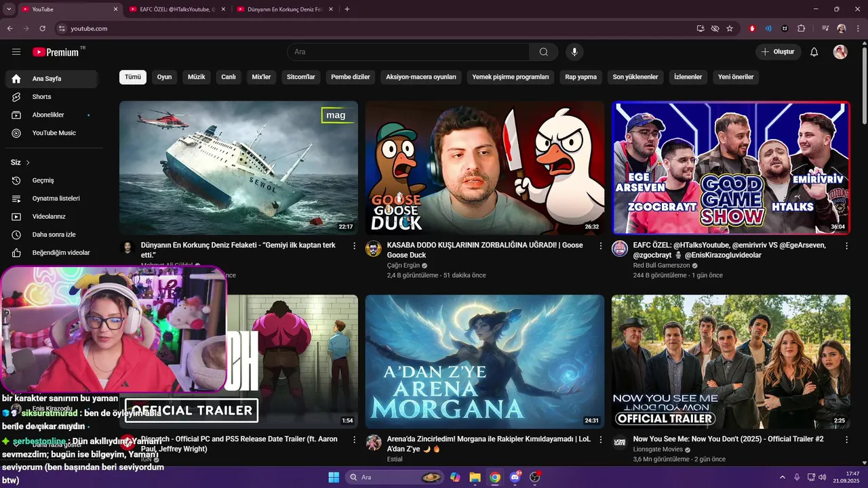The width and height of the screenshot is (868, 488).
Task: Select the Sitcom'lar filter chip
Action: point(301,77)
